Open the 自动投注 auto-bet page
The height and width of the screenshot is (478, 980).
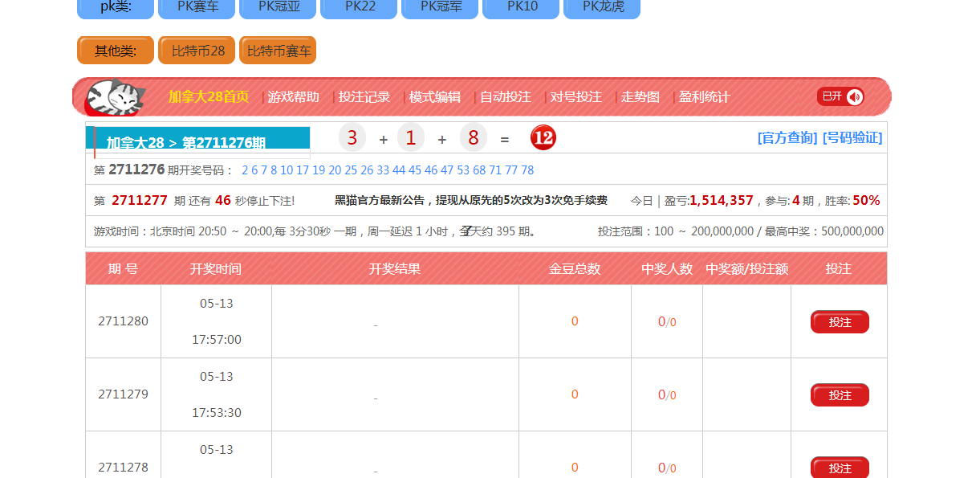[505, 97]
